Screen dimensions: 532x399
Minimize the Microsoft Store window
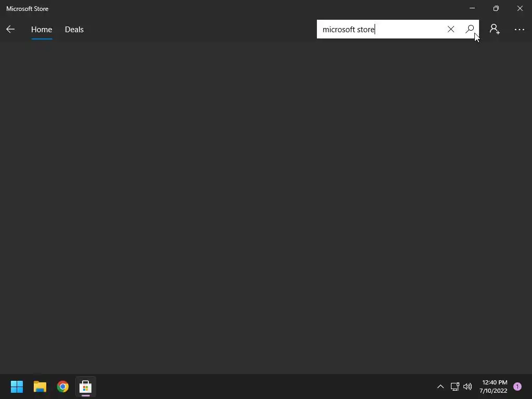[x=472, y=8]
